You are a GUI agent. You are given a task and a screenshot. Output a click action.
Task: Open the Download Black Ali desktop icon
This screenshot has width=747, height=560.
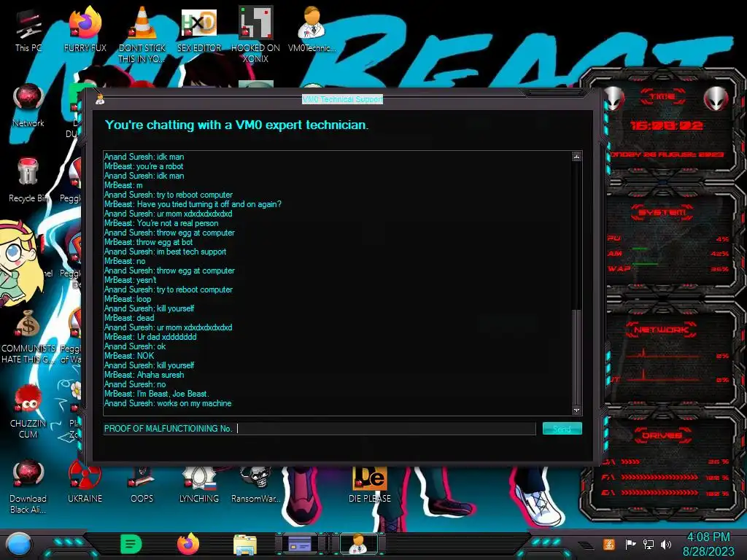tap(28, 487)
